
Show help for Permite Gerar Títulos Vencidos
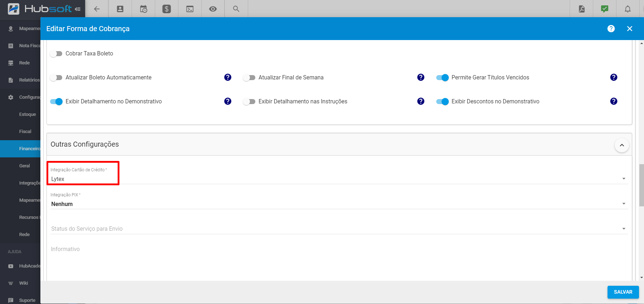click(614, 77)
